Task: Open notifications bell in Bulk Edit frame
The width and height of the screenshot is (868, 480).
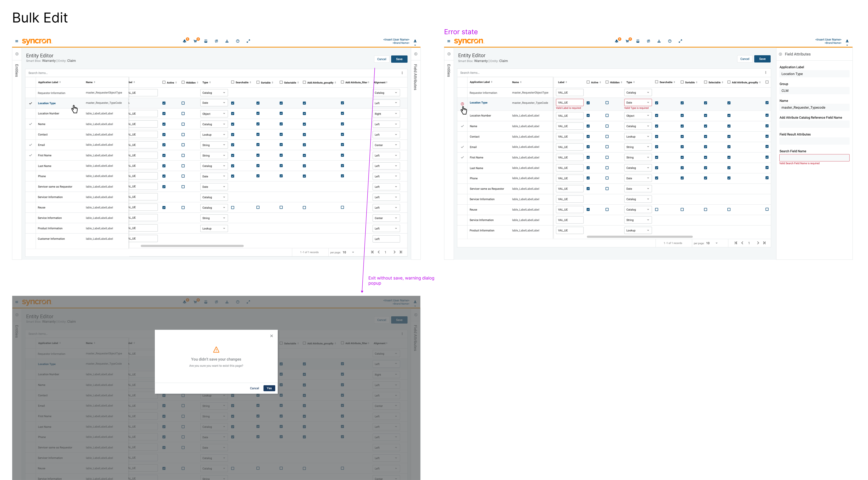Action: pyautogui.click(x=185, y=41)
